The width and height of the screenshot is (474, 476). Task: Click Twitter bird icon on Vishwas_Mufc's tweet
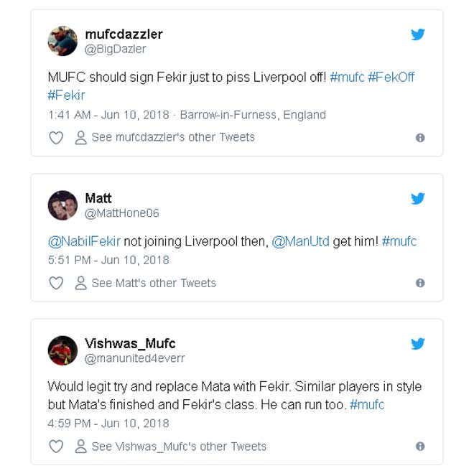417,344
